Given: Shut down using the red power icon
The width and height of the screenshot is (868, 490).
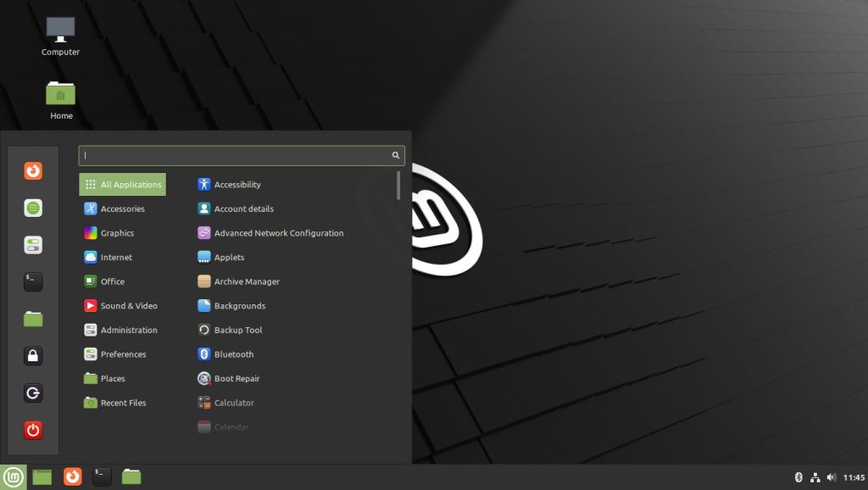Looking at the screenshot, I should [x=32, y=430].
